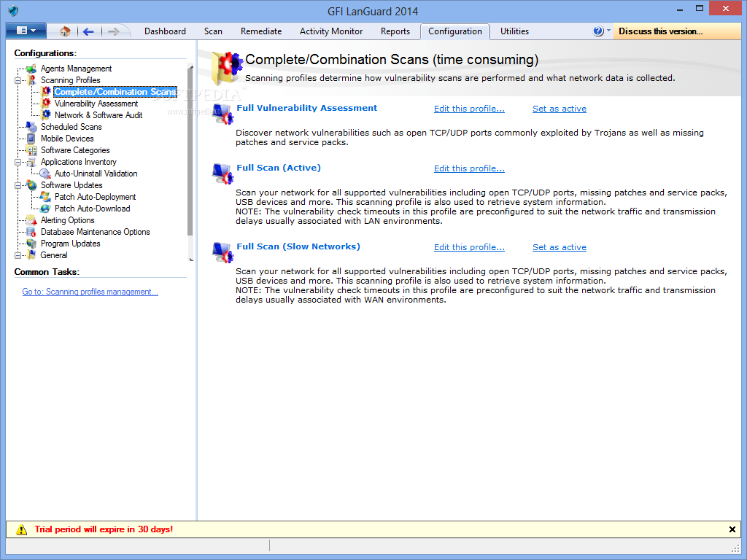Open Alerting Options
The height and width of the screenshot is (560, 747).
point(68,220)
